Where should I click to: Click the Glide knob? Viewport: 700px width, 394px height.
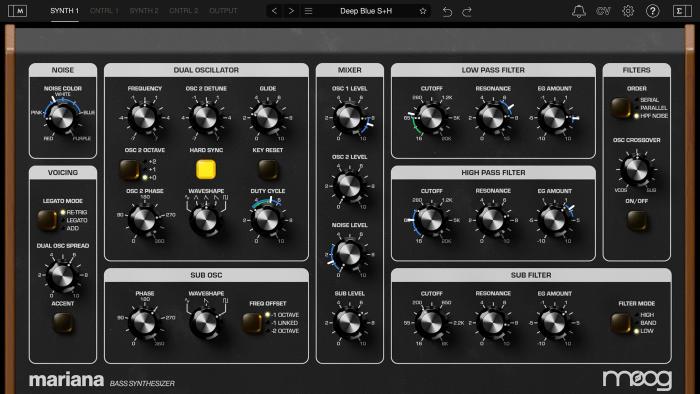(267, 117)
